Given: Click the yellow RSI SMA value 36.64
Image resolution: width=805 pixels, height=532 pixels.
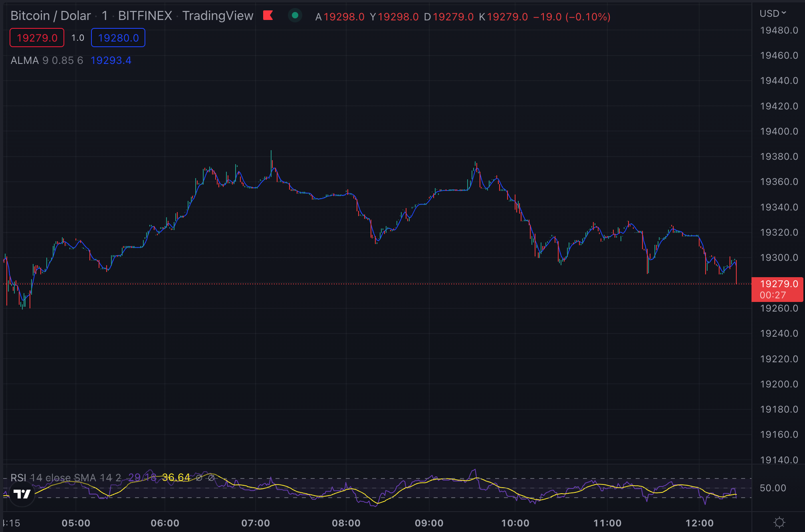Looking at the screenshot, I should click(x=176, y=478).
